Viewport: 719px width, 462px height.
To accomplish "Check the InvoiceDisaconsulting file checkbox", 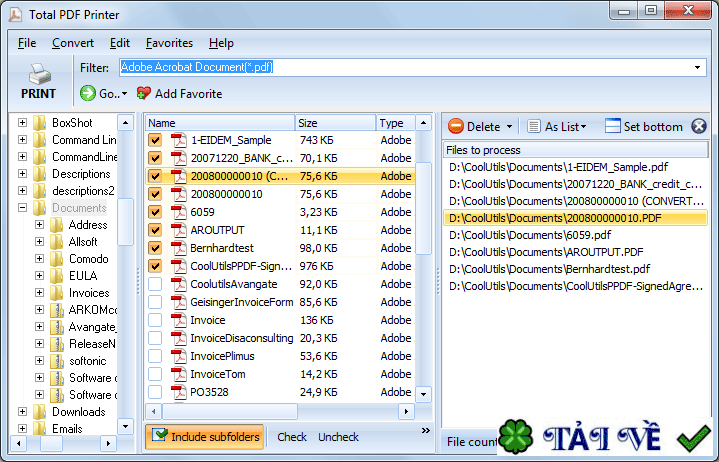I will tap(155, 338).
